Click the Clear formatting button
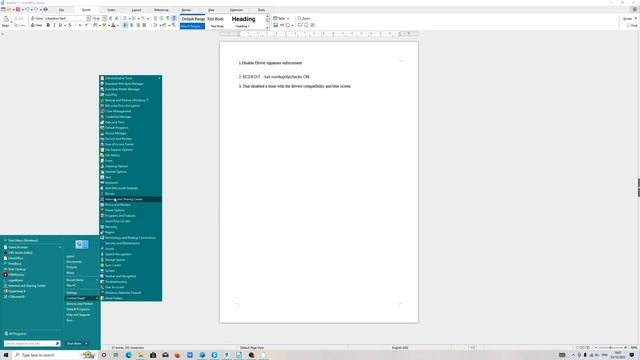640x360 pixels. (x=37, y=25)
